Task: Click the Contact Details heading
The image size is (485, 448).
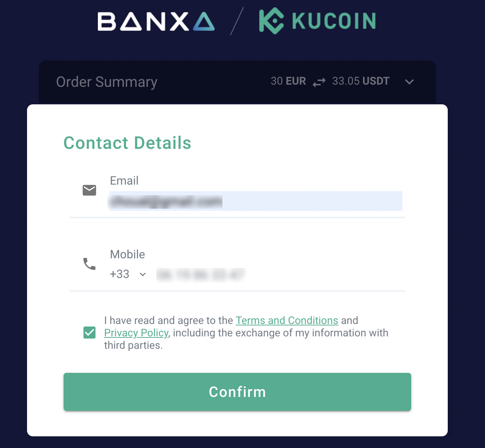Action: click(127, 143)
